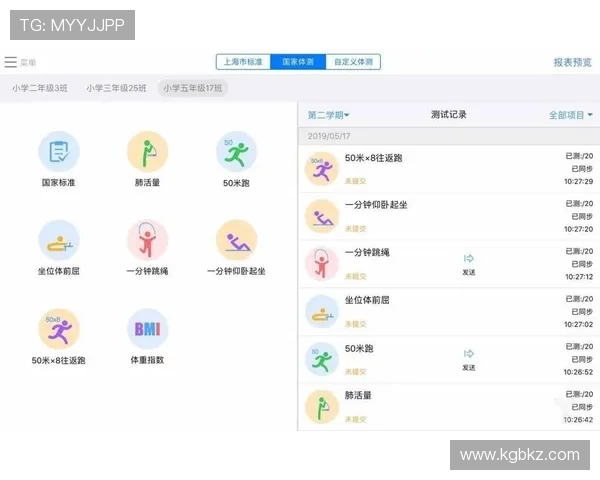
Task: Click 坐位体前屈 record icon
Action: pos(321,312)
